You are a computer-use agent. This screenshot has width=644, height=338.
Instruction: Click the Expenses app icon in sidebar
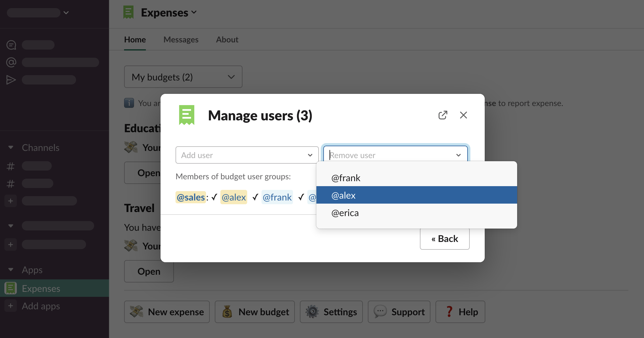coord(11,288)
